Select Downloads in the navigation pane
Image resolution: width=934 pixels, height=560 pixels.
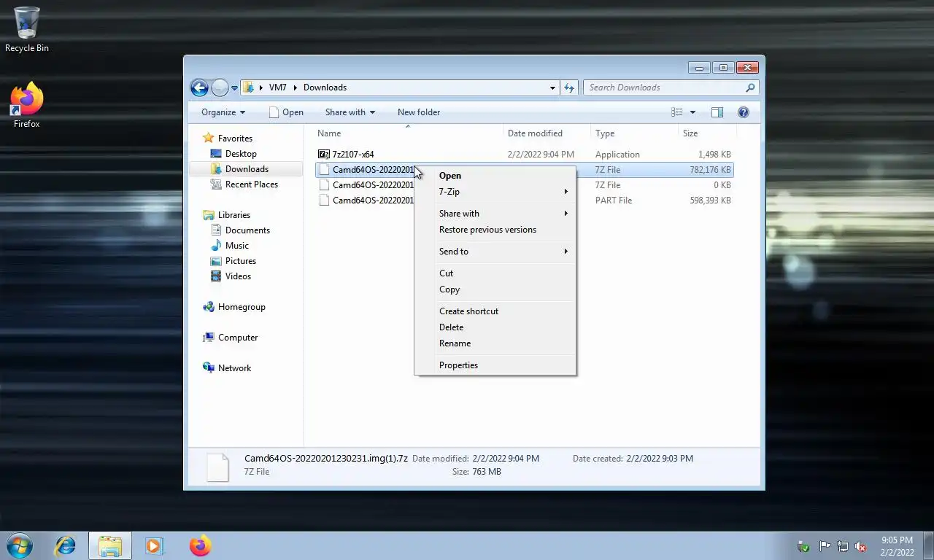[x=247, y=169]
